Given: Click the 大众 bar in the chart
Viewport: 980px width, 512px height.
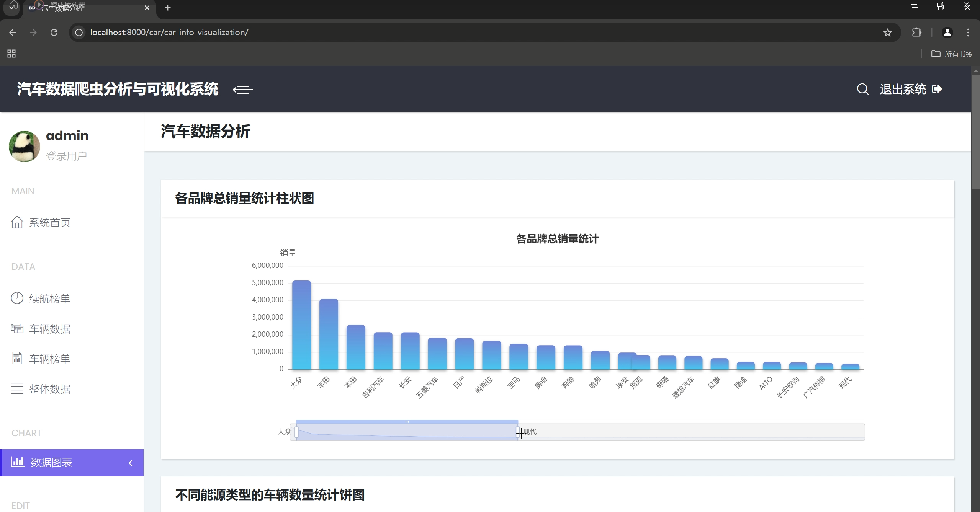Looking at the screenshot, I should (x=301, y=325).
